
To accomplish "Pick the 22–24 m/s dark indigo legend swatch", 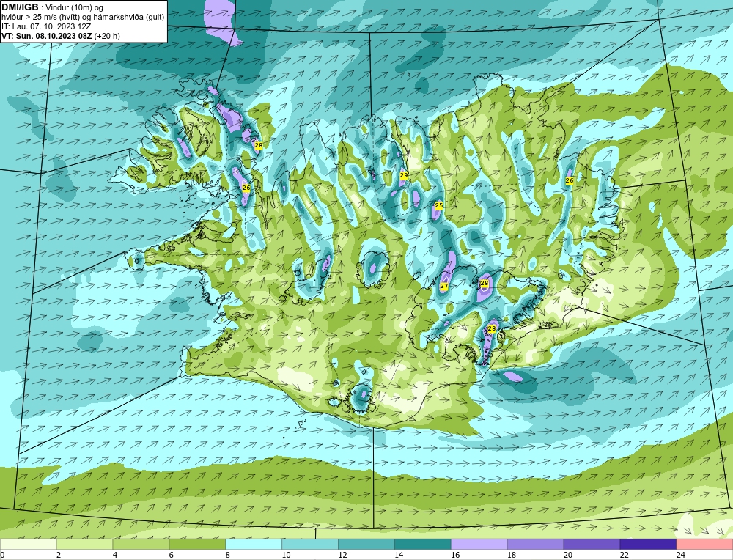I will tap(648, 545).
